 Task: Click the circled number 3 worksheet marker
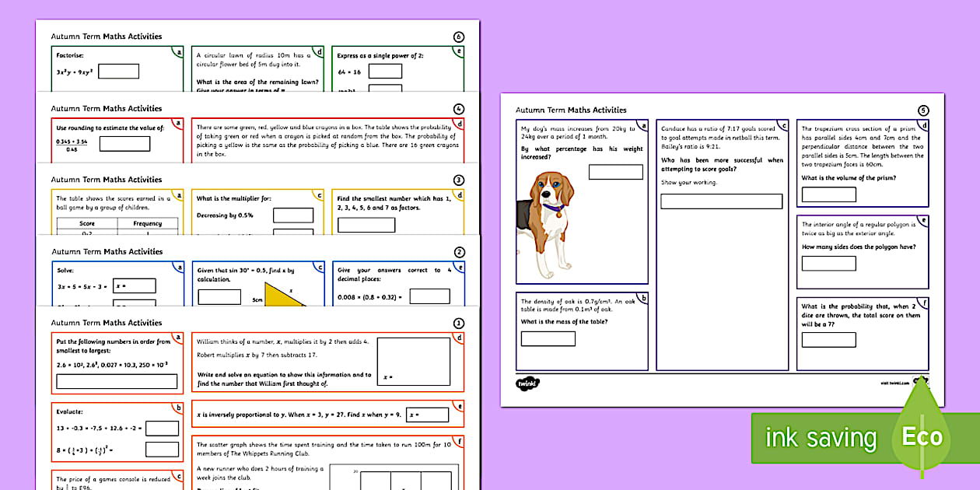(x=458, y=180)
